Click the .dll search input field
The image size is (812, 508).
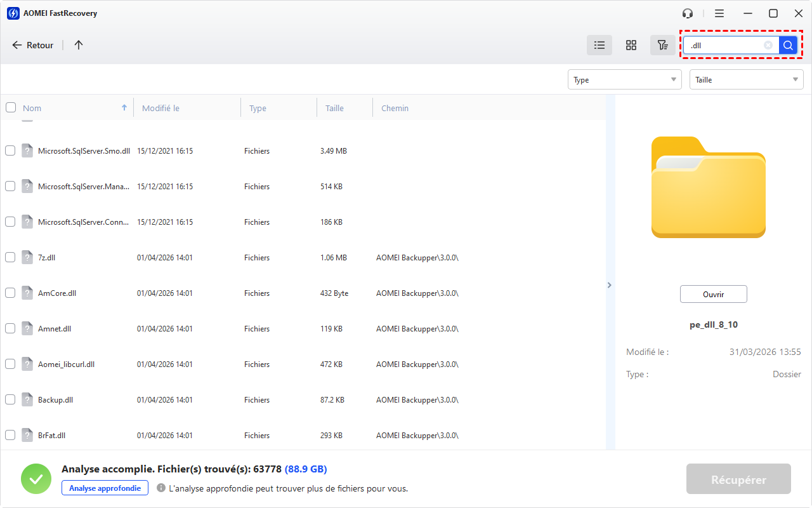(723, 45)
